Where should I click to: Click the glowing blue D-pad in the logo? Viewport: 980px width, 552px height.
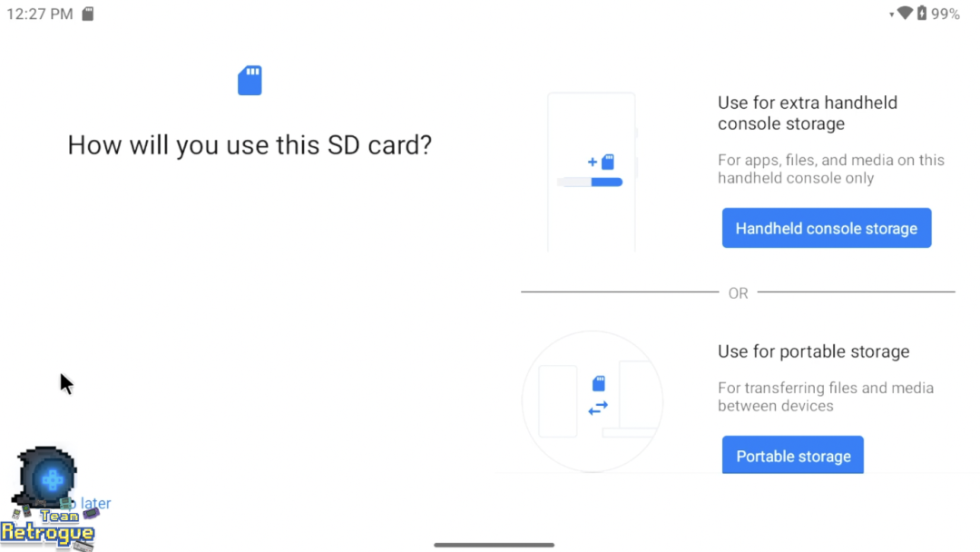[x=53, y=478]
